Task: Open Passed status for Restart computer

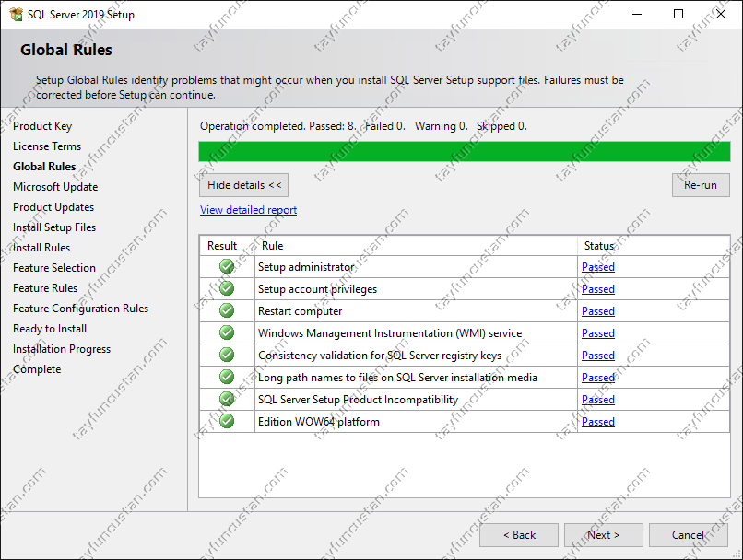Action: click(x=598, y=311)
